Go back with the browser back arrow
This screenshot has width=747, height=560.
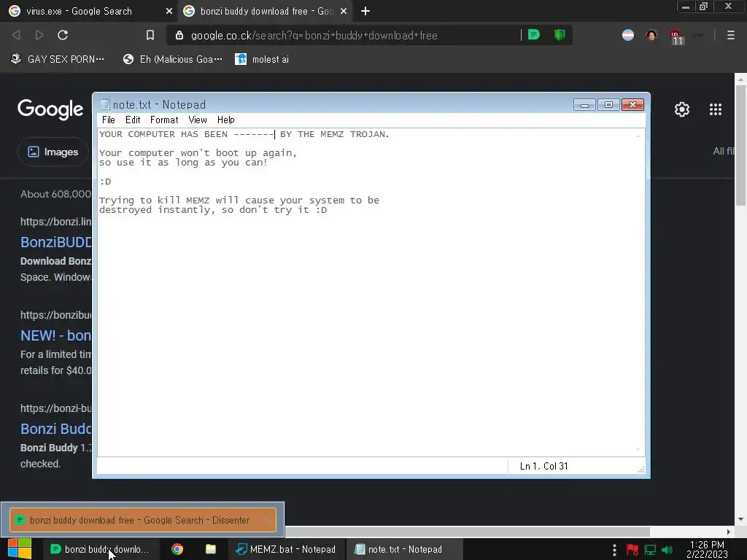click(16, 35)
